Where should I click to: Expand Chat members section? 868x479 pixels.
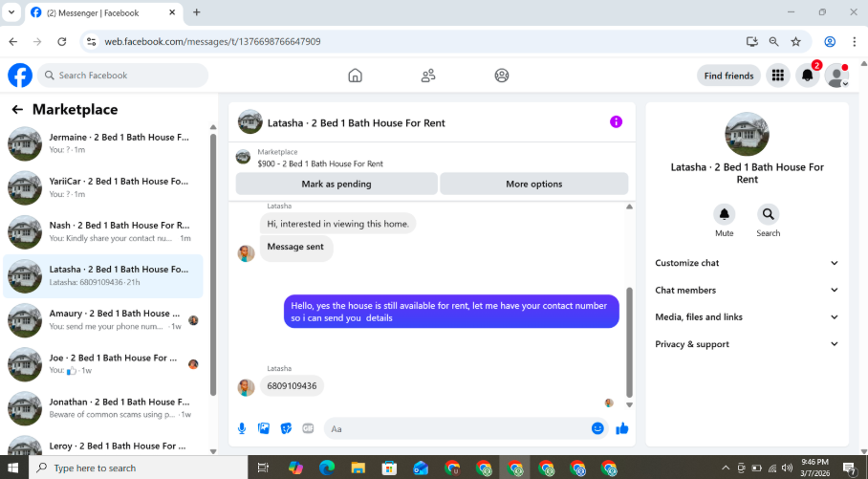[x=747, y=290]
